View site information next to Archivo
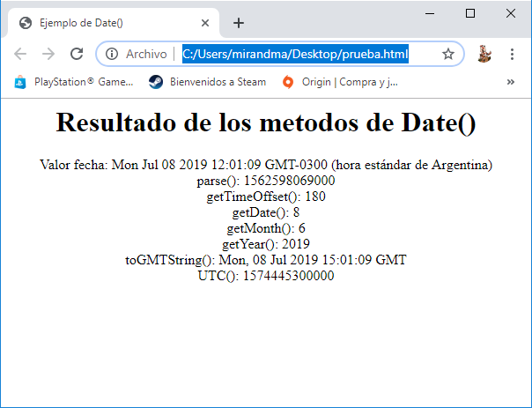The image size is (532, 408). coord(112,55)
